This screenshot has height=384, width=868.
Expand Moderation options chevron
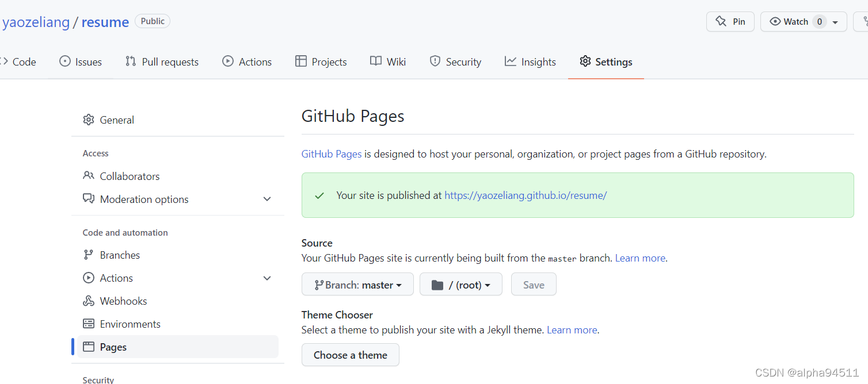[x=267, y=199]
